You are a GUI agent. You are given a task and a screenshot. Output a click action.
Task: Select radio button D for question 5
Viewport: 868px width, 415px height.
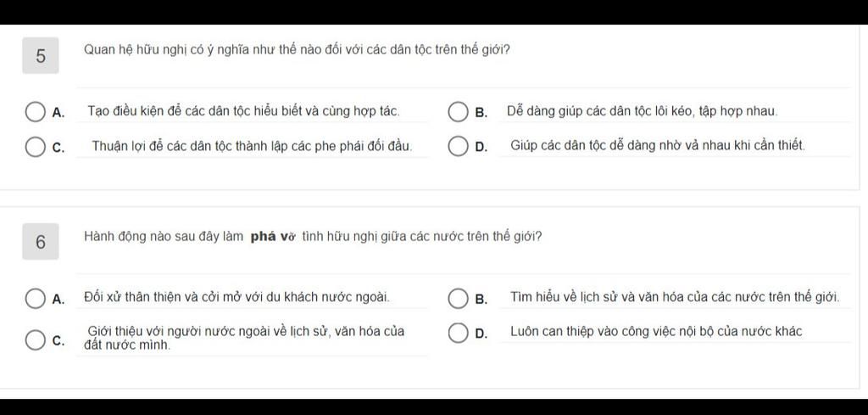tap(458, 148)
